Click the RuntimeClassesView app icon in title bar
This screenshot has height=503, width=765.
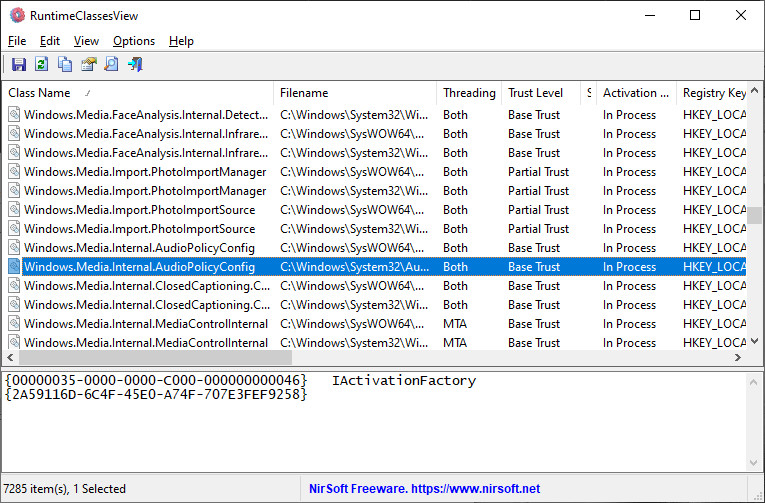pos(17,16)
